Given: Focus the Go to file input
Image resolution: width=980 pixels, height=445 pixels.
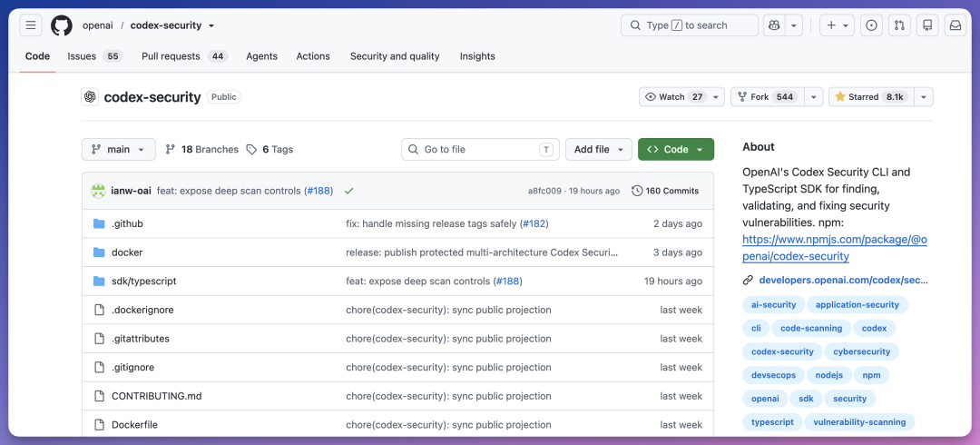Looking at the screenshot, I should 479,150.
